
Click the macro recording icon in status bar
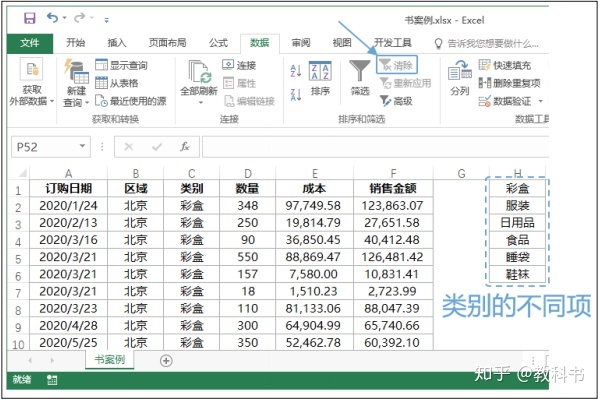click(x=52, y=380)
